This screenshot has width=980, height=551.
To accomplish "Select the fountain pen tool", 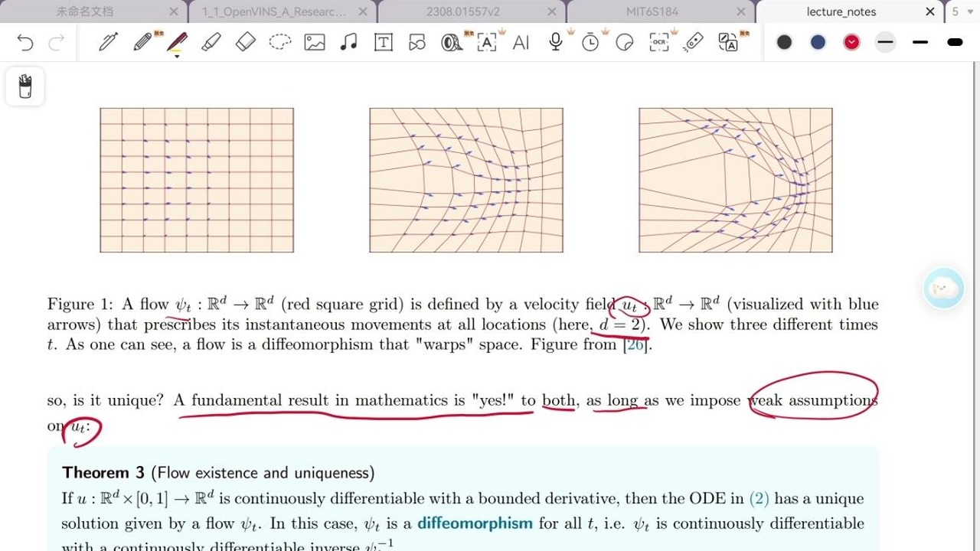I will pos(107,42).
